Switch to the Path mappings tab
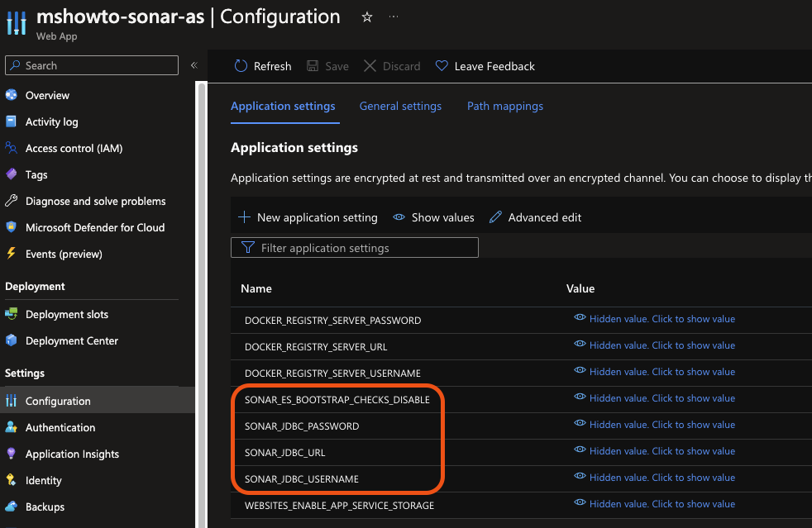Image resolution: width=812 pixels, height=528 pixels. pyautogui.click(x=505, y=106)
